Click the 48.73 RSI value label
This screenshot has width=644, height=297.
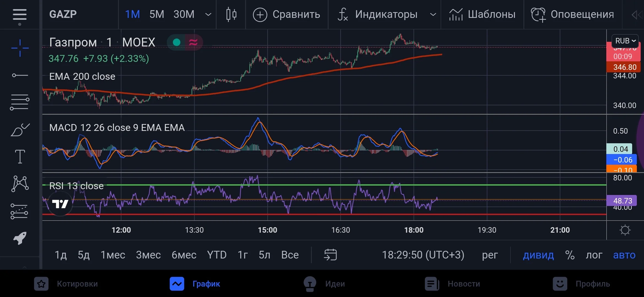coord(622,201)
